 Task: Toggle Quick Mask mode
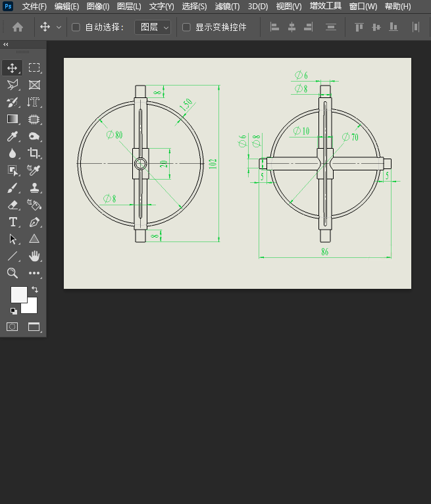click(13, 327)
